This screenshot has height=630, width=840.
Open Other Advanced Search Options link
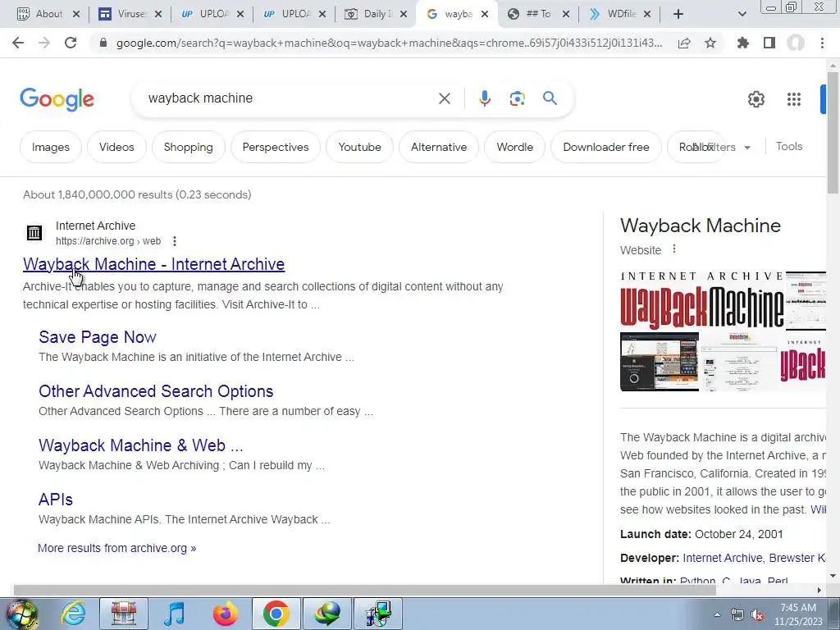click(156, 391)
